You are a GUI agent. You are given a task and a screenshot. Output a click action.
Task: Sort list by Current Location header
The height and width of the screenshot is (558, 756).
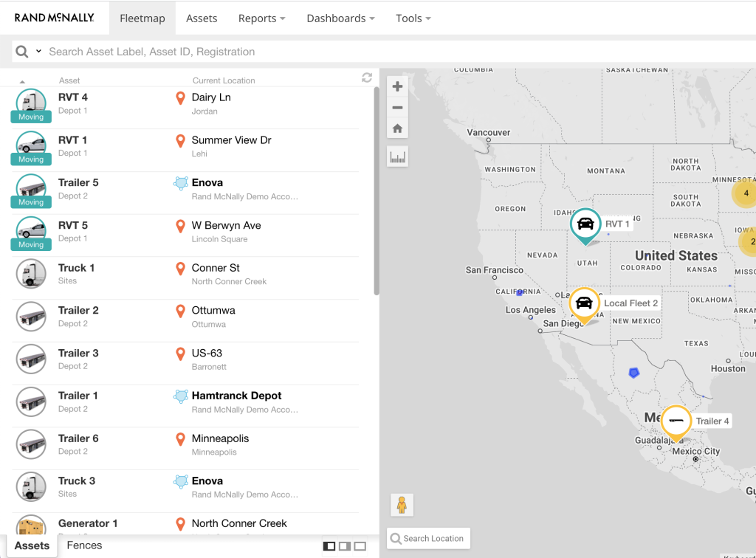[224, 80]
